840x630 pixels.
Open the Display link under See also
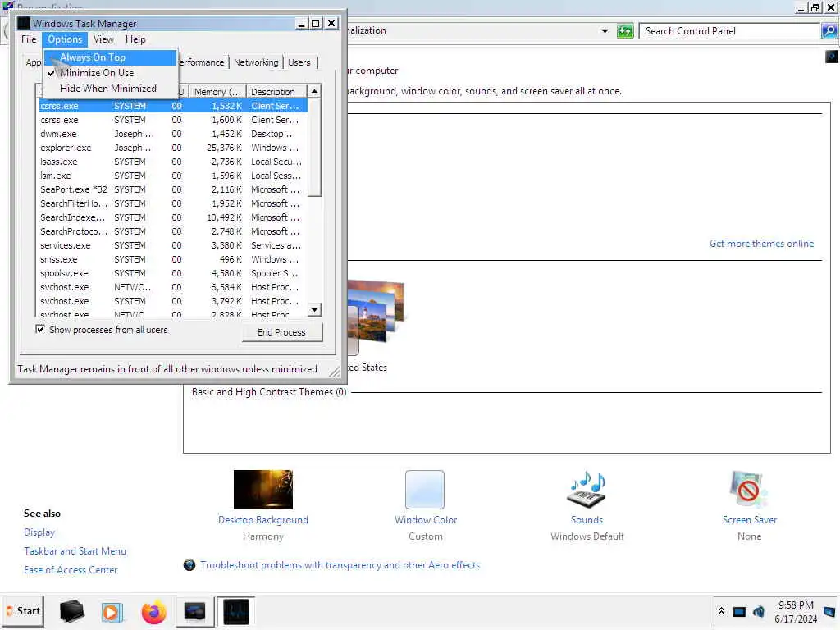39,532
